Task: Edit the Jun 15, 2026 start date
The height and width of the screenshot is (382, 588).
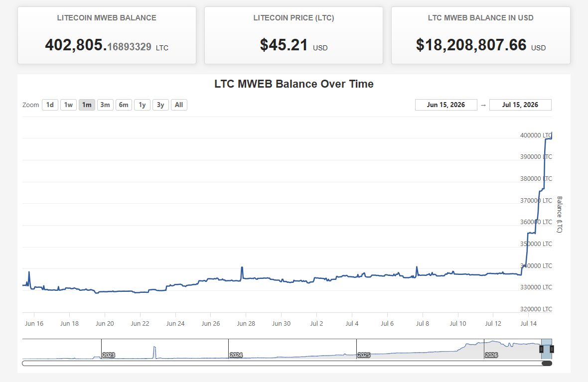Action: point(446,105)
